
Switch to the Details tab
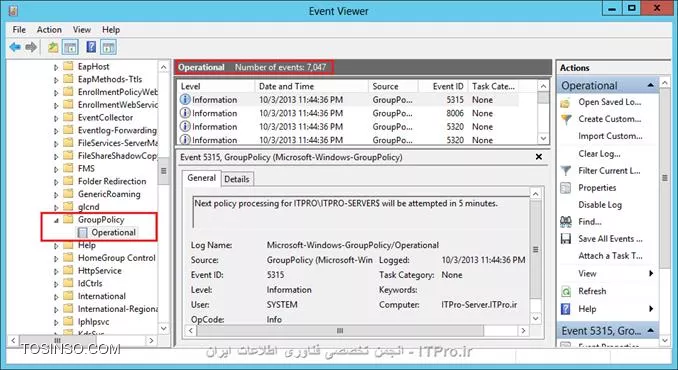237,179
